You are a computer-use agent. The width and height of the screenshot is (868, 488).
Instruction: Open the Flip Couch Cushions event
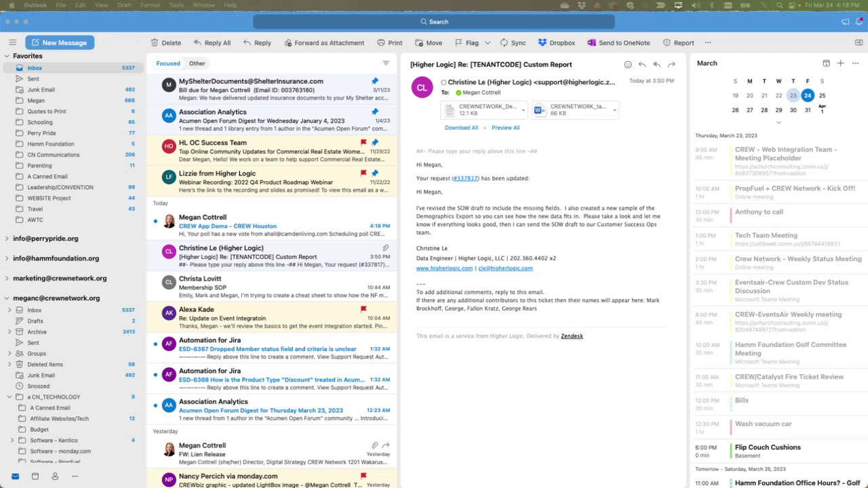777,451
